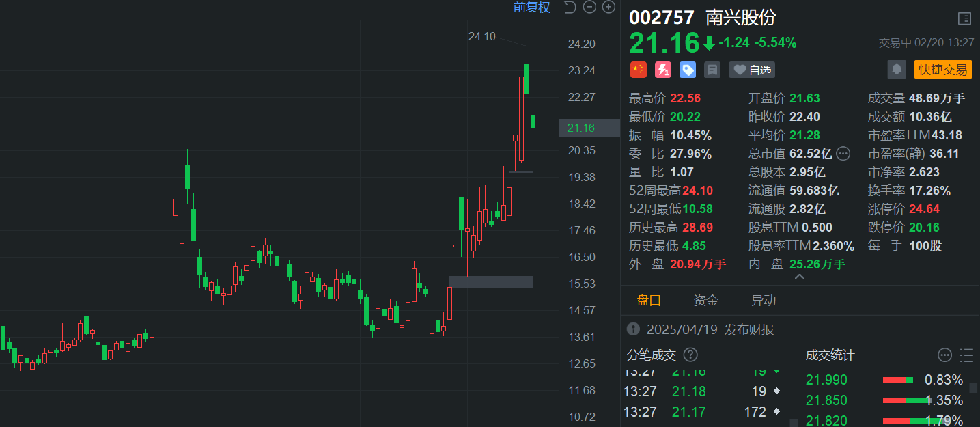
Task: Open the gray note icon
Action: [x=712, y=70]
